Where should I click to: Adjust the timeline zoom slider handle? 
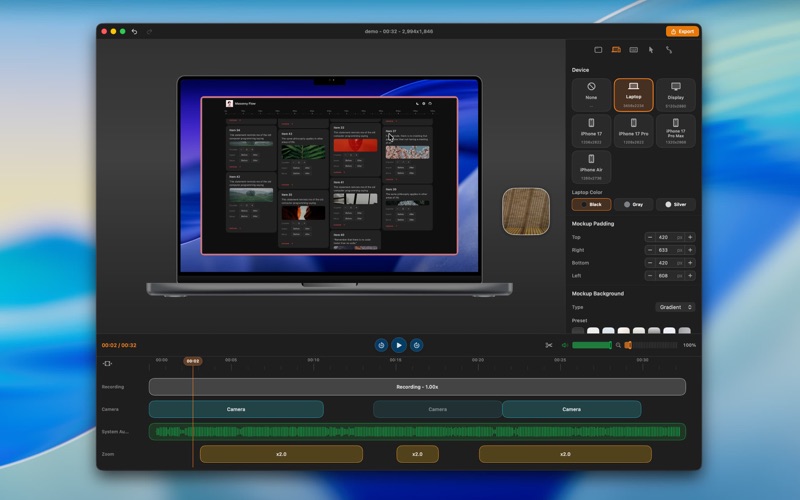click(629, 345)
